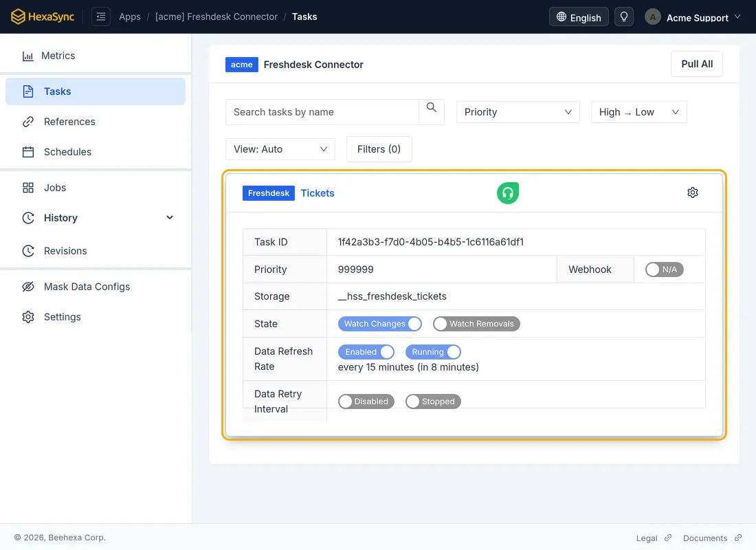Screen dimensions: 756x550
Task: Go to Apps breadcrumb
Action: (x=130, y=17)
